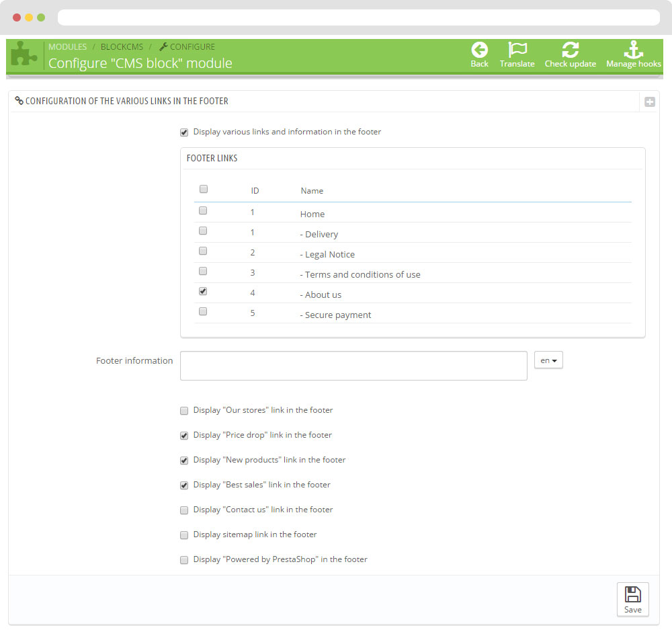
Task: Go to Modules breadcrumb
Action: pyautogui.click(x=67, y=47)
